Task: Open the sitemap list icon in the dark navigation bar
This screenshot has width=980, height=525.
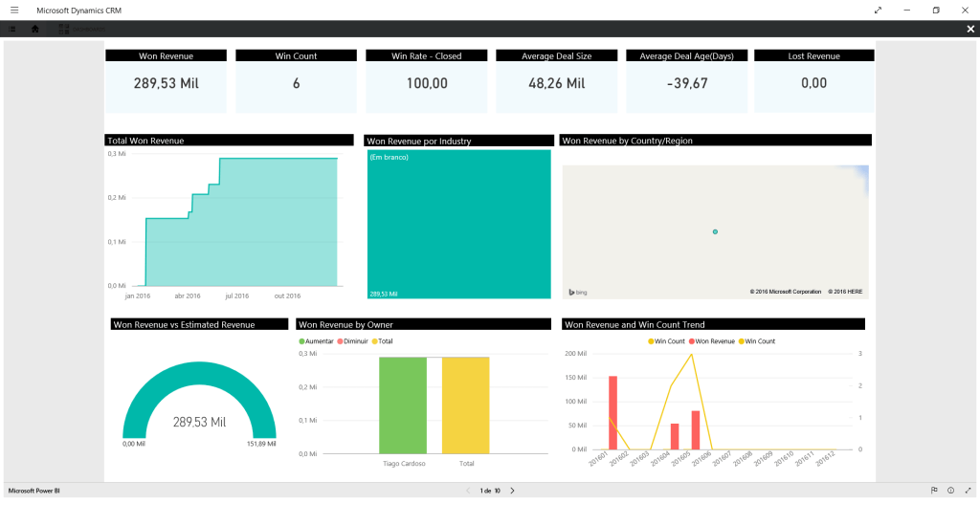Action: pyautogui.click(x=11, y=29)
